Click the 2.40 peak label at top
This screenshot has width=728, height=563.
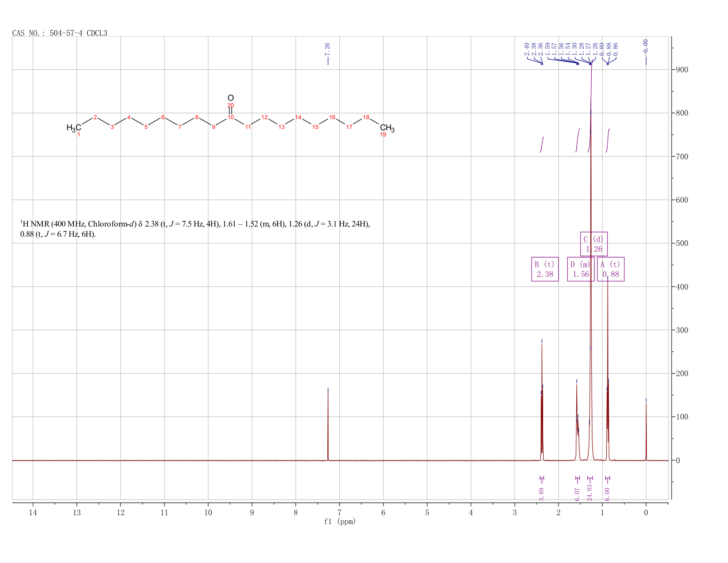(527, 49)
